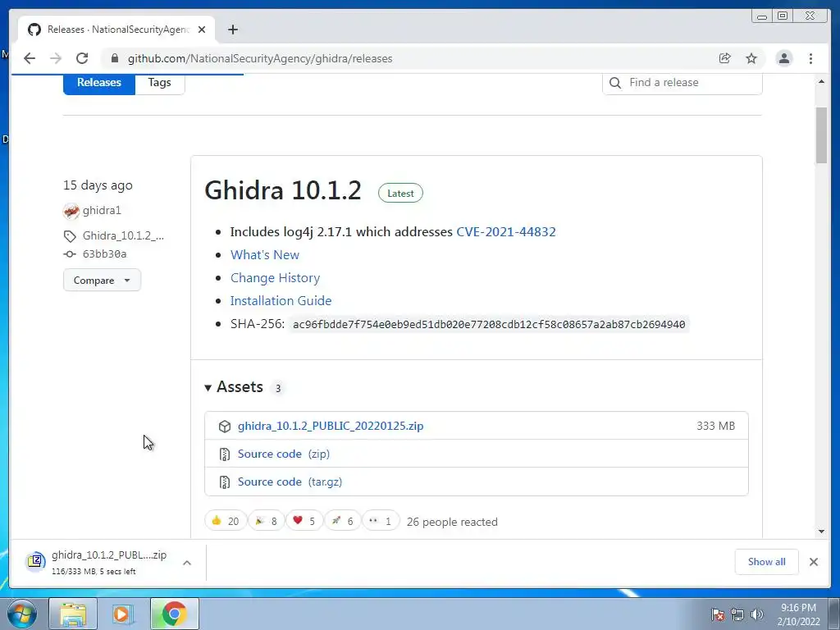Toggle the heart reaction
The image size is (840, 630).
304,521
